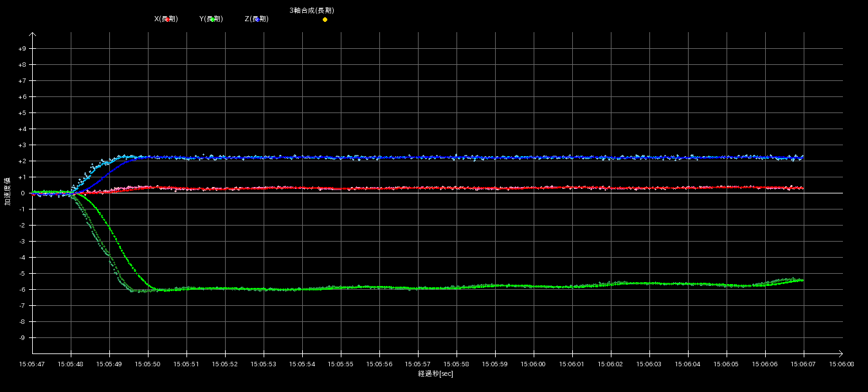Click the Y-axis title 加速度値

pyautogui.click(x=8, y=193)
